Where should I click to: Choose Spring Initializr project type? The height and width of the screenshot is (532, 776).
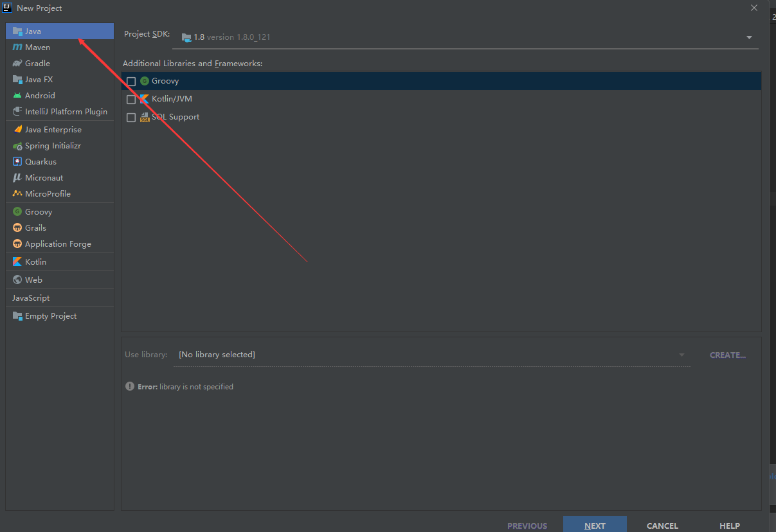60,145
